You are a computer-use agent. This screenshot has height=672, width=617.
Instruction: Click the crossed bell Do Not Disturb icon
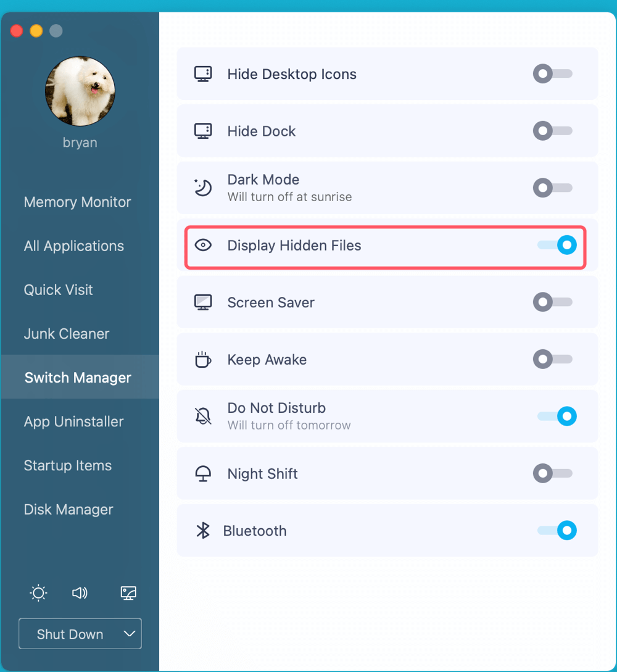click(203, 416)
